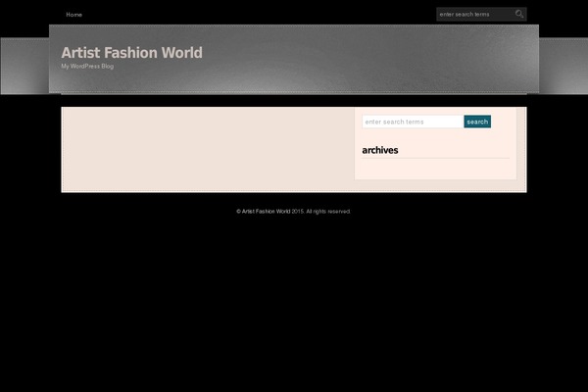Click the magnifier icon in header search

(519, 15)
